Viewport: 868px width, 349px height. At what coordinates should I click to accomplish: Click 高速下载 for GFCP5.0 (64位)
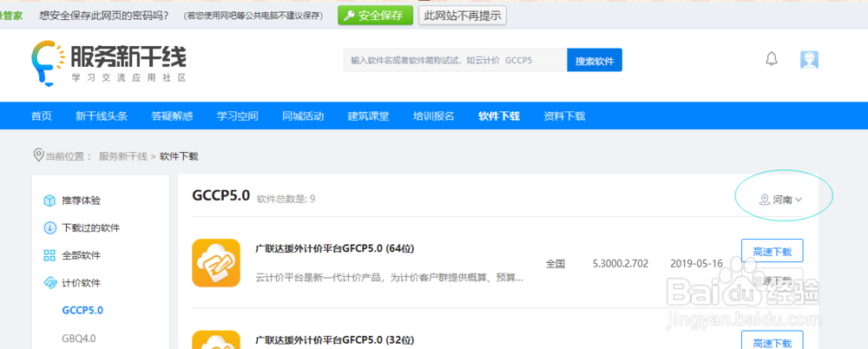click(x=772, y=251)
